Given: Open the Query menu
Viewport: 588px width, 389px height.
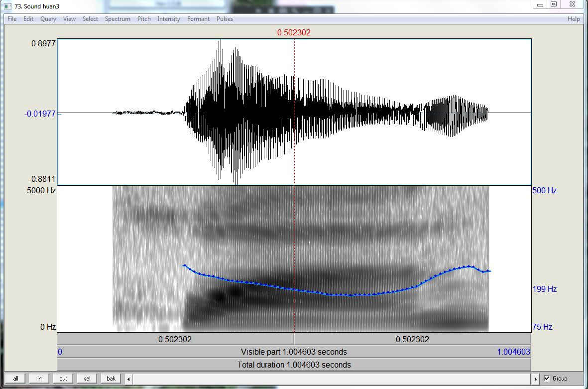Looking at the screenshot, I should [x=48, y=19].
